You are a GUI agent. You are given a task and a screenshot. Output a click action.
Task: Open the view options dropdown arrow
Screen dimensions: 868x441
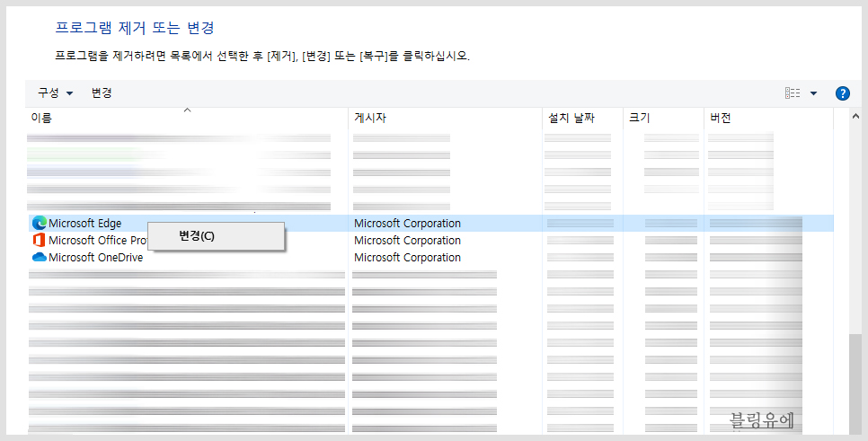[813, 93]
